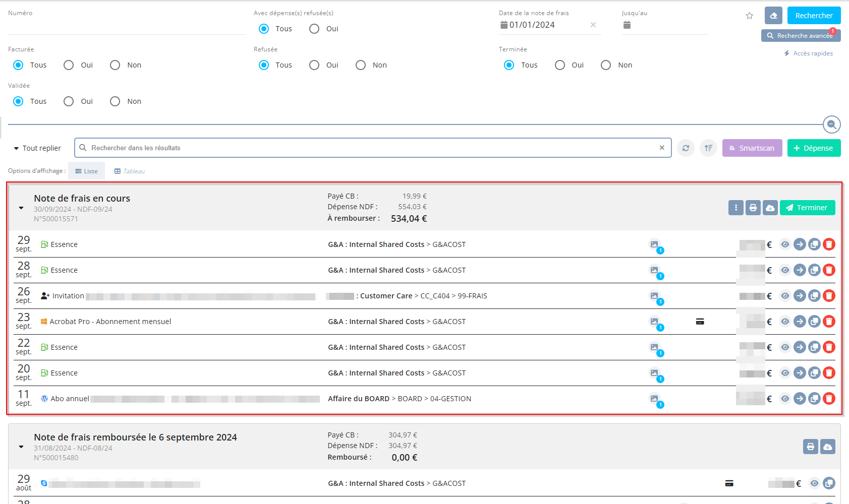View the Acrobat Pro expense (eye icon)
Screen dimensions: 849x504
[785, 322]
